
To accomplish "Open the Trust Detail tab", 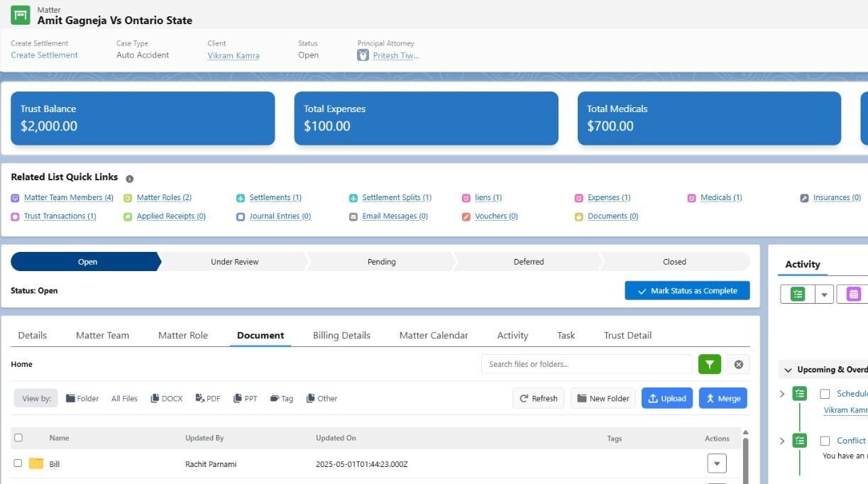I will [x=628, y=335].
